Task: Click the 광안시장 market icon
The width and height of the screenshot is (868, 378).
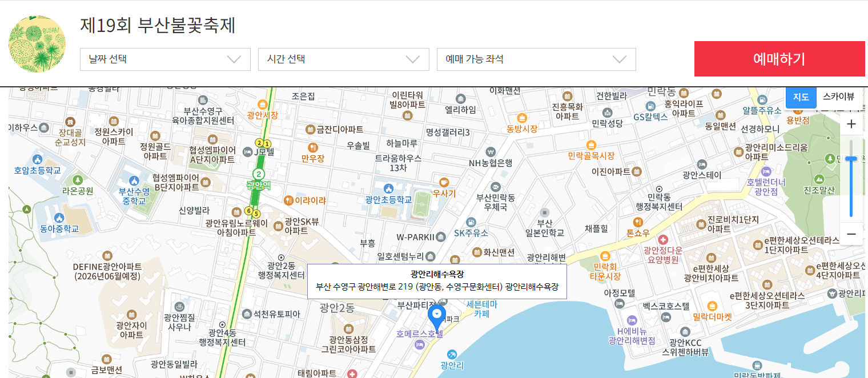Action: (262, 104)
